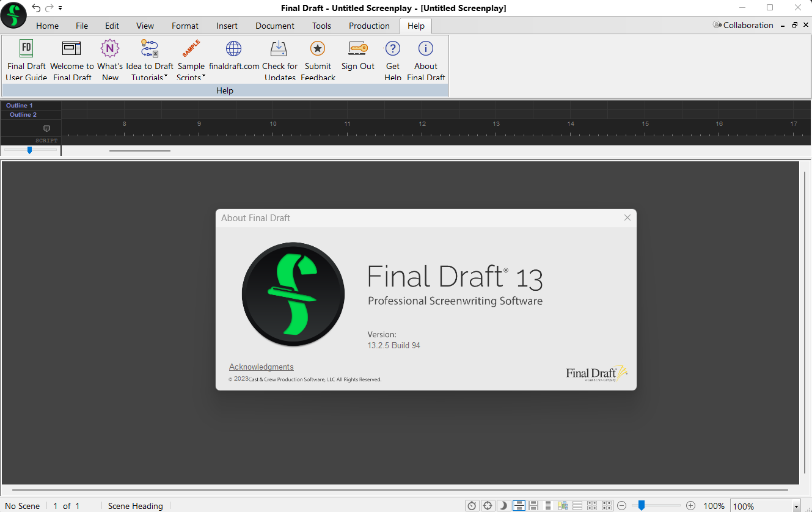
Task: Switch to the Edit tab
Action: (x=112, y=26)
